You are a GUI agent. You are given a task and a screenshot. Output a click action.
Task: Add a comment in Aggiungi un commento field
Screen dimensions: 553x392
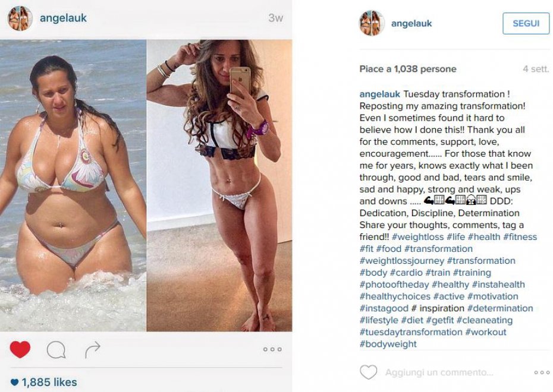439,372
